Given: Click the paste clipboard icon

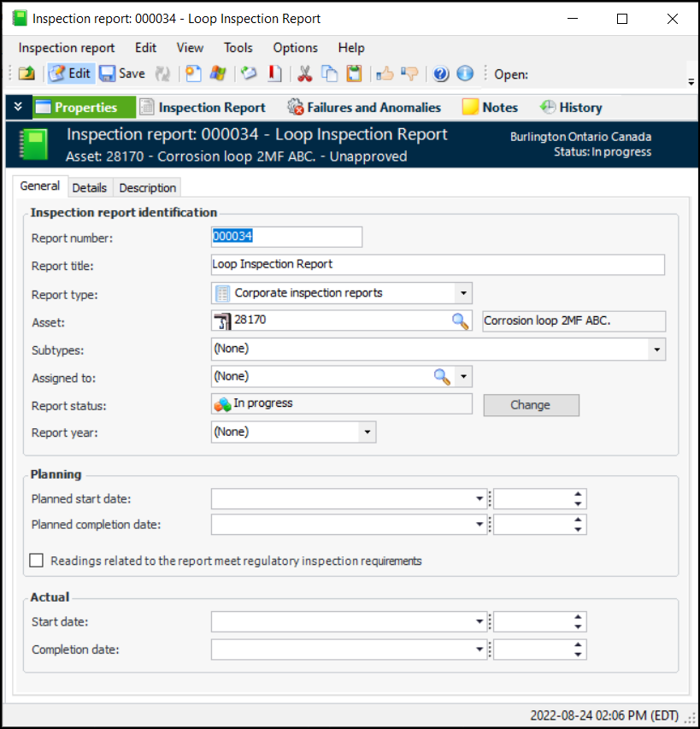Looking at the screenshot, I should pos(354,74).
